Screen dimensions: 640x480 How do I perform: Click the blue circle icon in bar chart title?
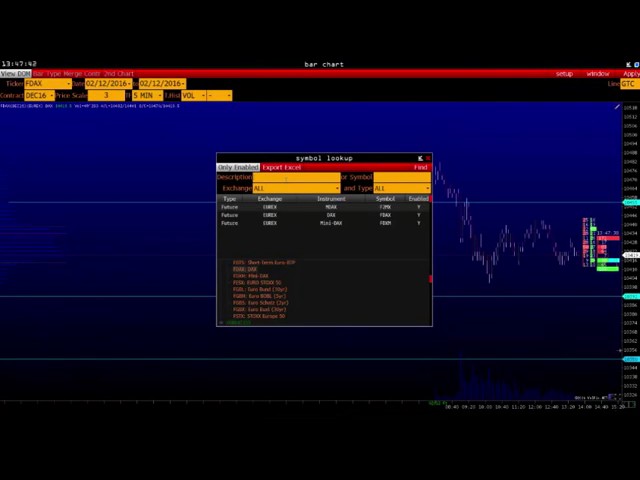pyautogui.click(x=636, y=64)
